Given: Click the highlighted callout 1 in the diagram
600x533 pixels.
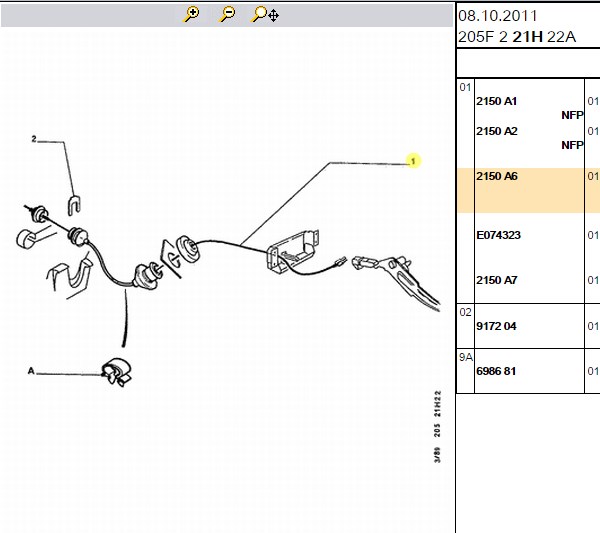Looking at the screenshot, I should pos(413,161).
